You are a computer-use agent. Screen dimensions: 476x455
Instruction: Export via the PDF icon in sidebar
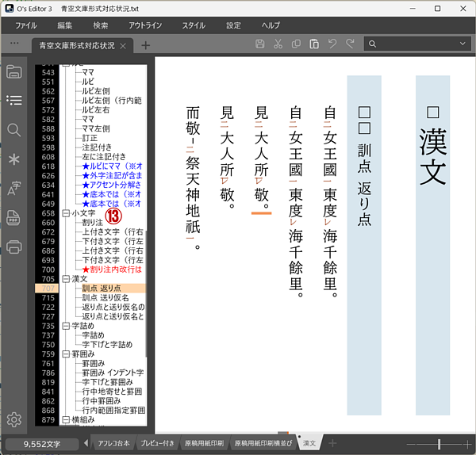point(13,217)
